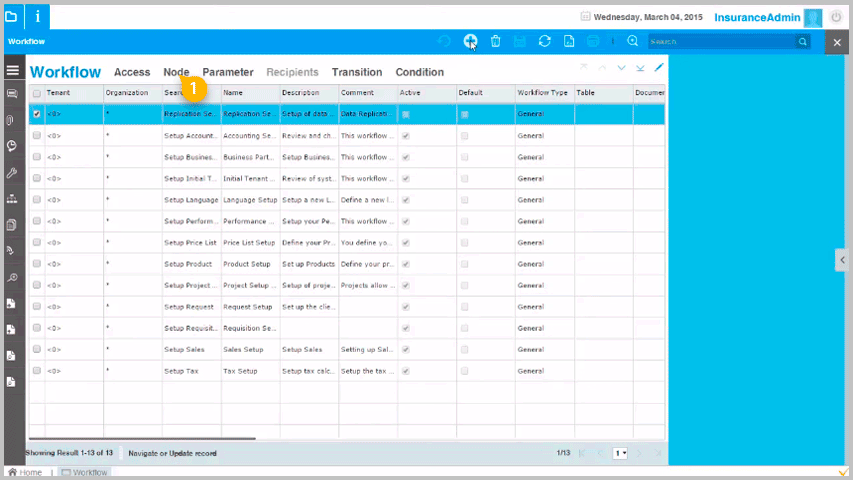Screen dimensions: 853x480
Task: Select the Setup Product row checkbox
Action: tap(36, 264)
